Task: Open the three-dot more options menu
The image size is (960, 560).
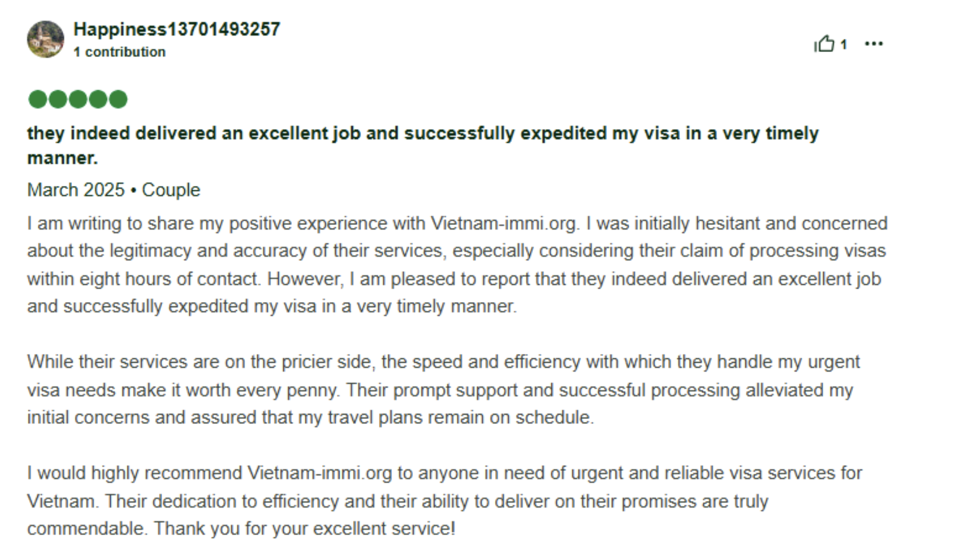Action: tap(874, 44)
